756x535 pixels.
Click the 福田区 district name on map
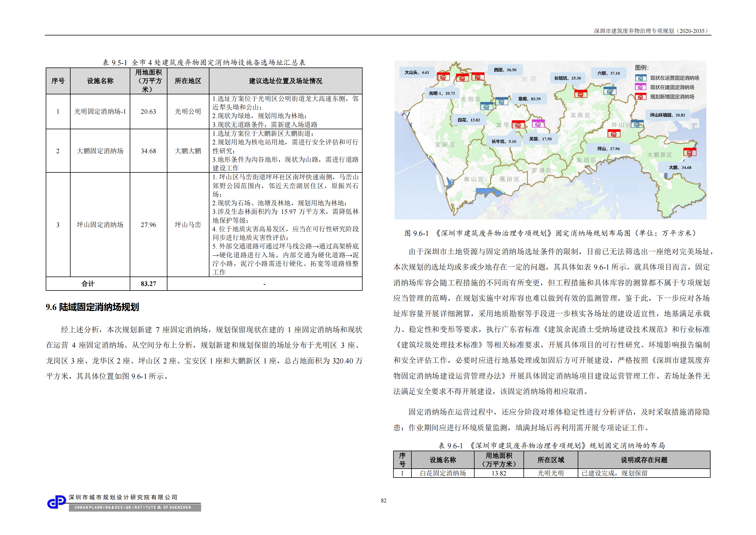(x=509, y=179)
